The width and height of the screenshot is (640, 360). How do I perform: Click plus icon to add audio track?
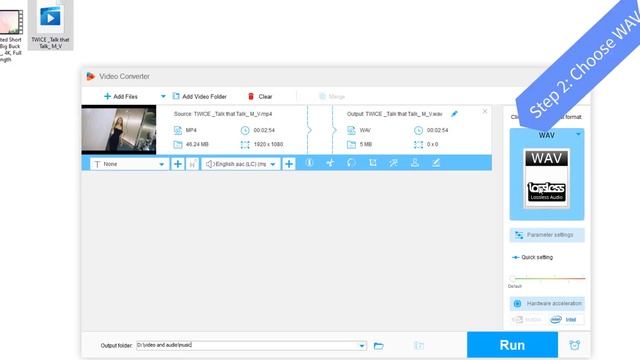coord(289,164)
